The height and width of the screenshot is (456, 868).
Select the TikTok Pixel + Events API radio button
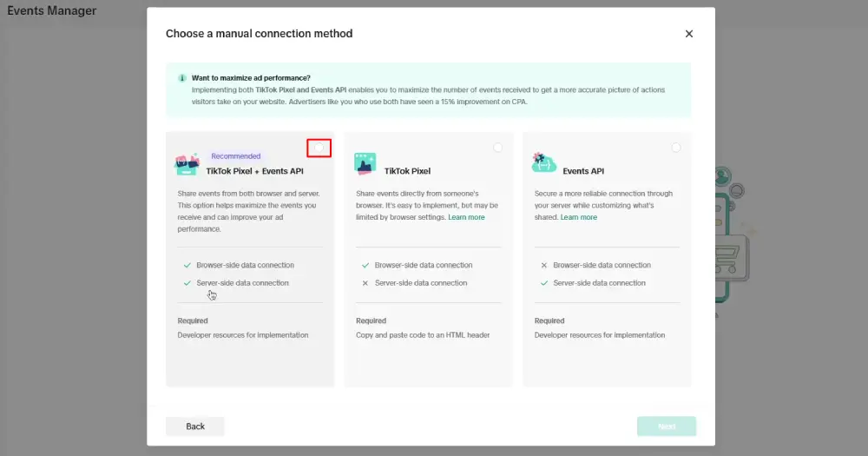(x=319, y=148)
